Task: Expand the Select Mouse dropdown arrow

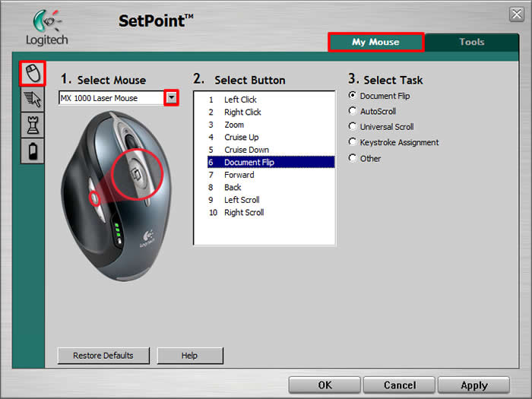Action: point(171,98)
